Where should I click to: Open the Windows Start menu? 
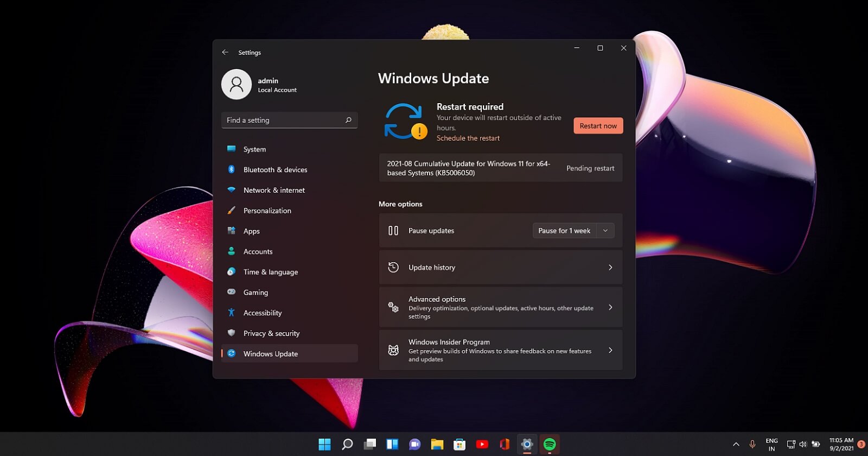click(x=324, y=445)
